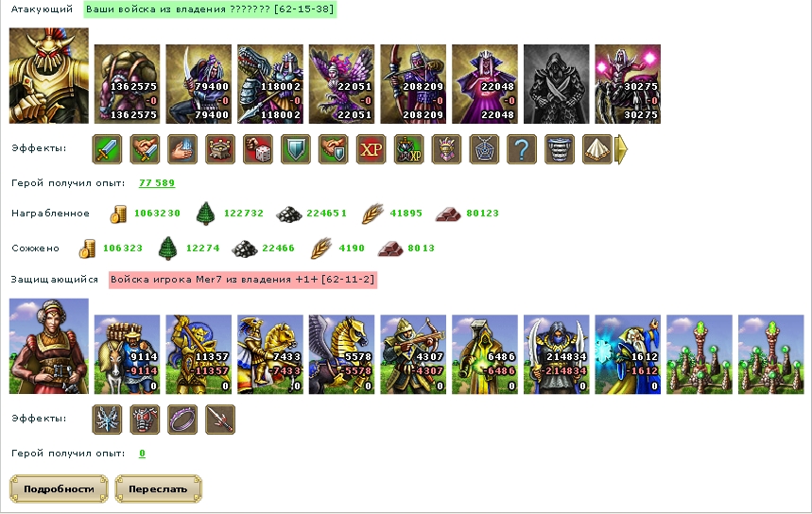Click the white tent effect icon
The height and width of the screenshot is (514, 812).
click(x=597, y=149)
